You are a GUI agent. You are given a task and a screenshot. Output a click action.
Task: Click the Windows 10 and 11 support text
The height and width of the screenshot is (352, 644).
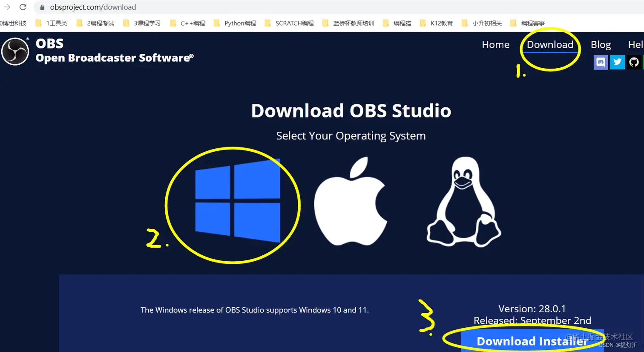click(255, 310)
